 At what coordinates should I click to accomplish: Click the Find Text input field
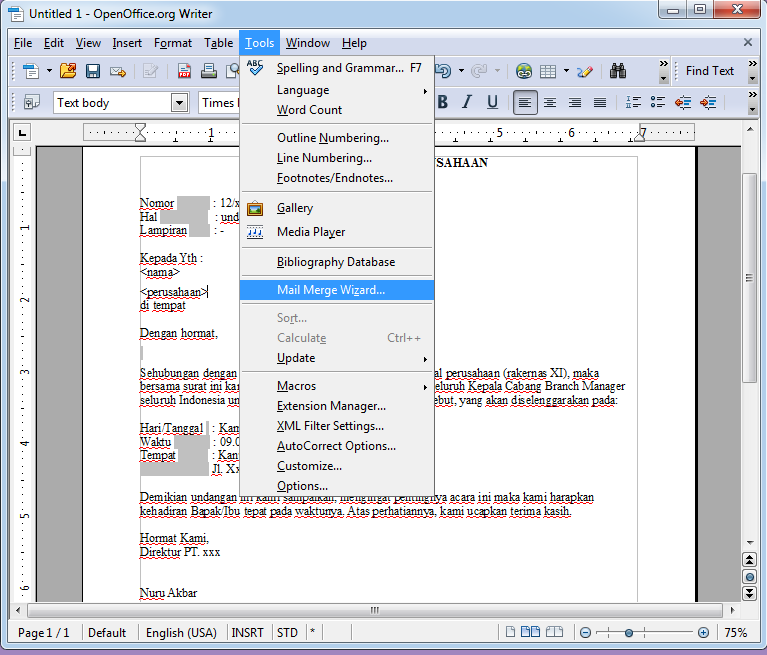click(709, 71)
